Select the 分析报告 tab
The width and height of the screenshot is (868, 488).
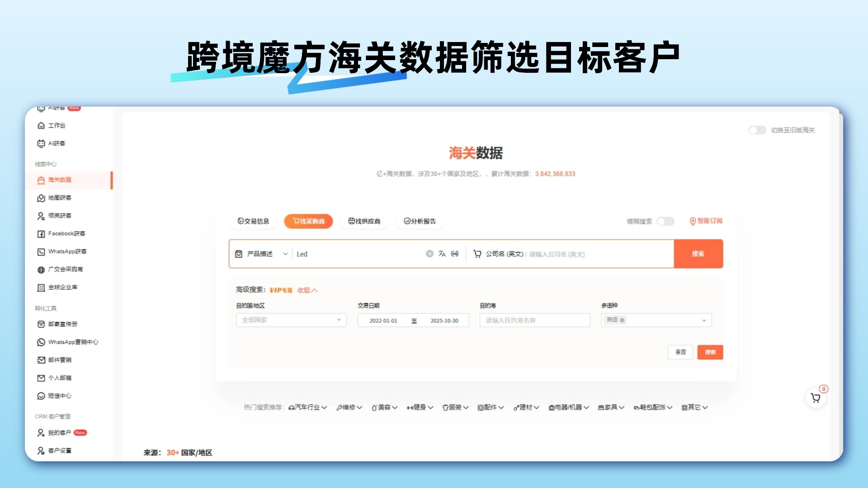point(420,221)
